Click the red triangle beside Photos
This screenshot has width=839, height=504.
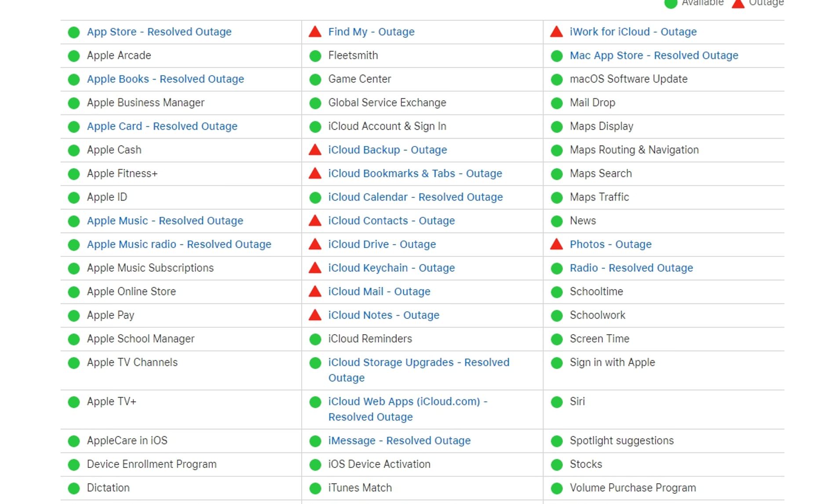pos(556,244)
